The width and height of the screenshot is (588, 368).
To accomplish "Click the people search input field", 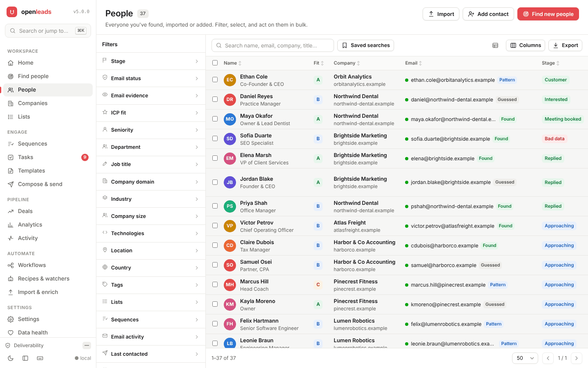I will pos(273,45).
